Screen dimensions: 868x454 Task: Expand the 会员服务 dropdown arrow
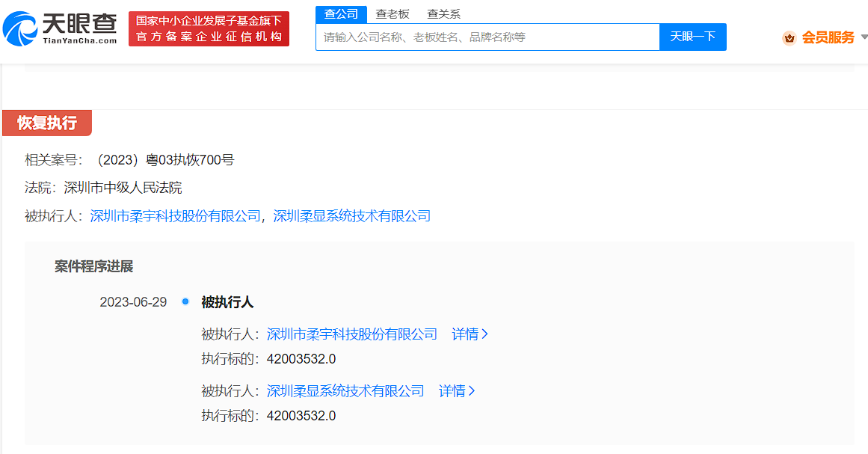click(864, 37)
